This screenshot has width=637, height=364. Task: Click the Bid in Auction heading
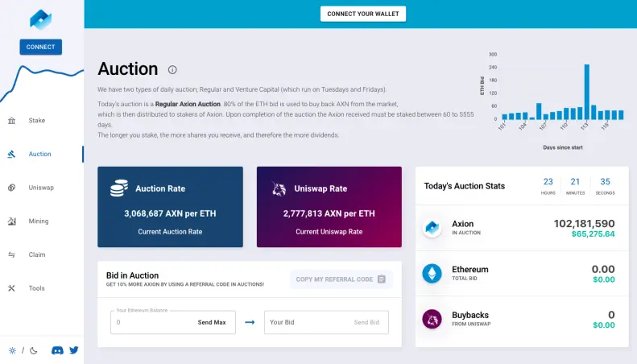click(x=132, y=275)
